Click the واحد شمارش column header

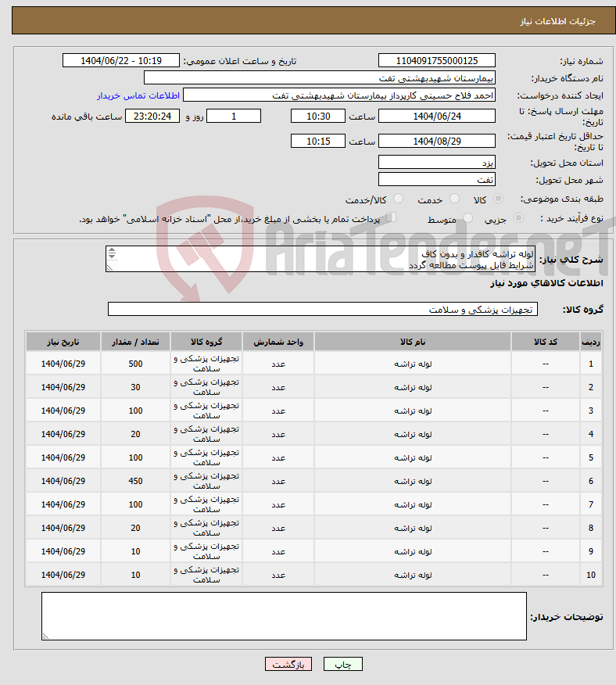278,342
